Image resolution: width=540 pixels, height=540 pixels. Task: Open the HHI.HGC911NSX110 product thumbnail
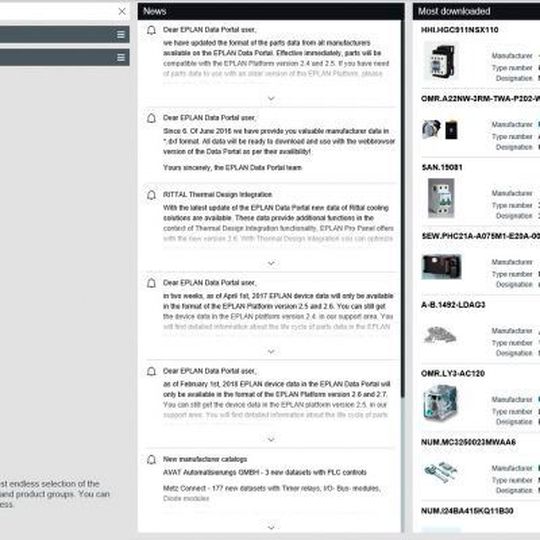pos(441,61)
